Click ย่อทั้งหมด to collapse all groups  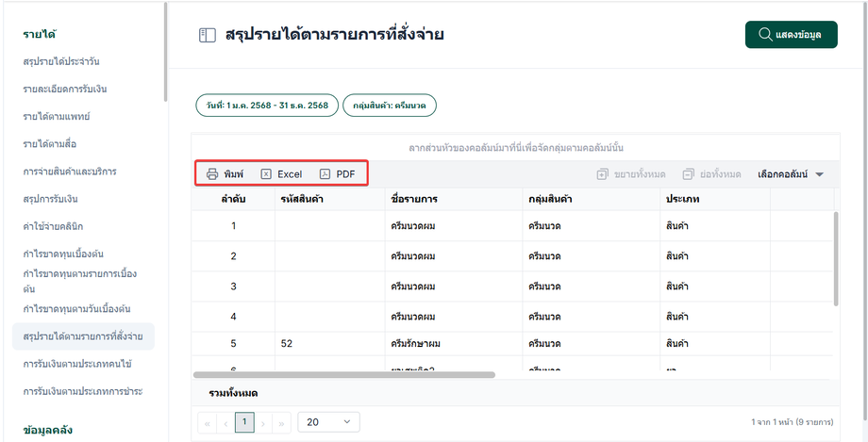(x=712, y=174)
